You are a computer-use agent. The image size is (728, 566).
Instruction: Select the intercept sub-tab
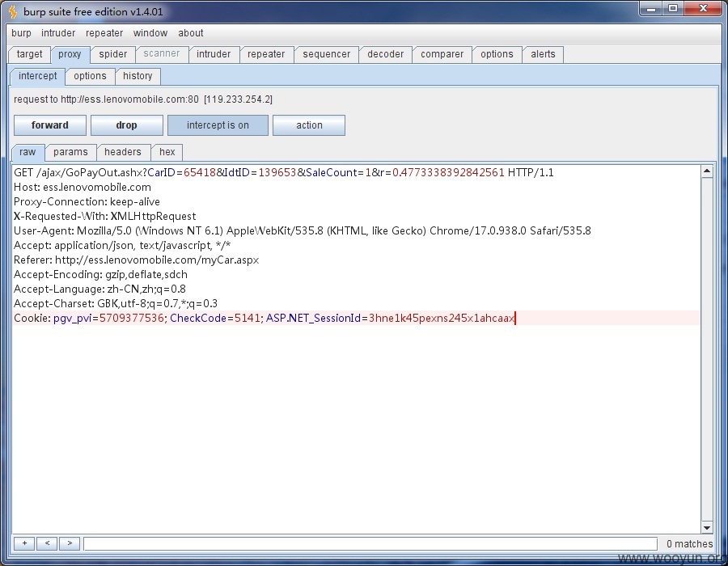click(37, 76)
